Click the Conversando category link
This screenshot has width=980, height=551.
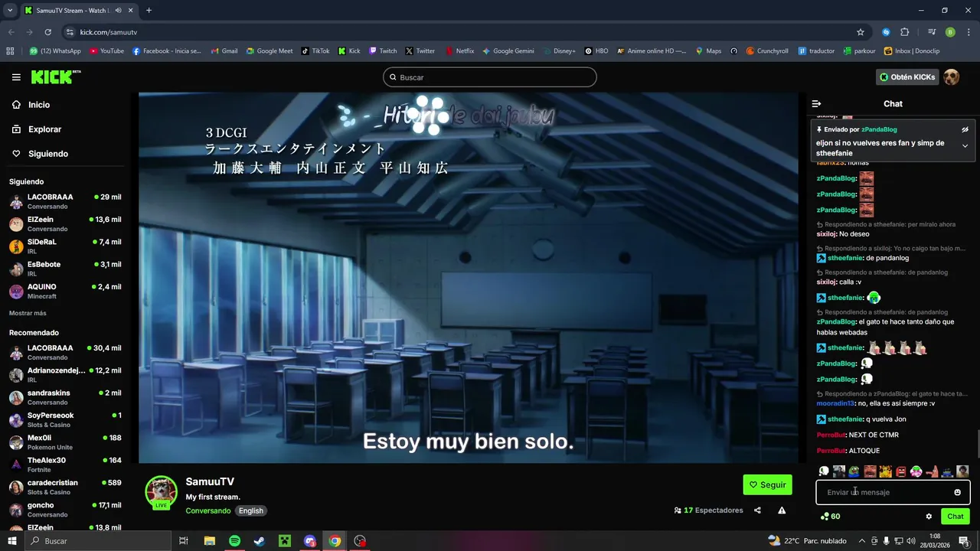pos(207,510)
